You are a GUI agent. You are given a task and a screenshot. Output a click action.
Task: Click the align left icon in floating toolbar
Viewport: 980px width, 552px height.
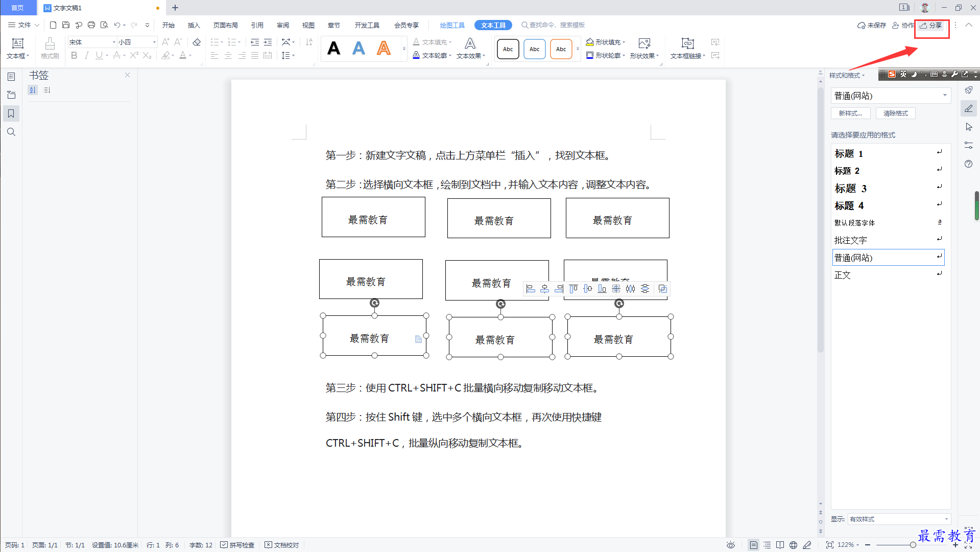tap(531, 289)
